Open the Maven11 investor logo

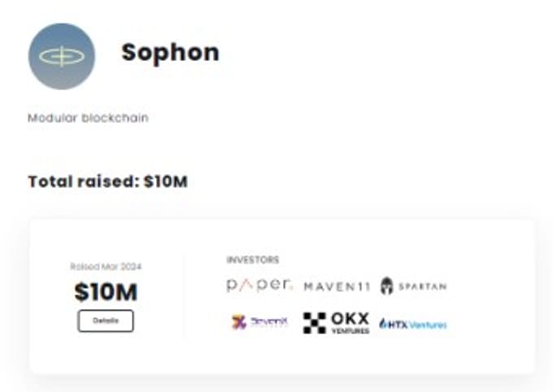[337, 286]
